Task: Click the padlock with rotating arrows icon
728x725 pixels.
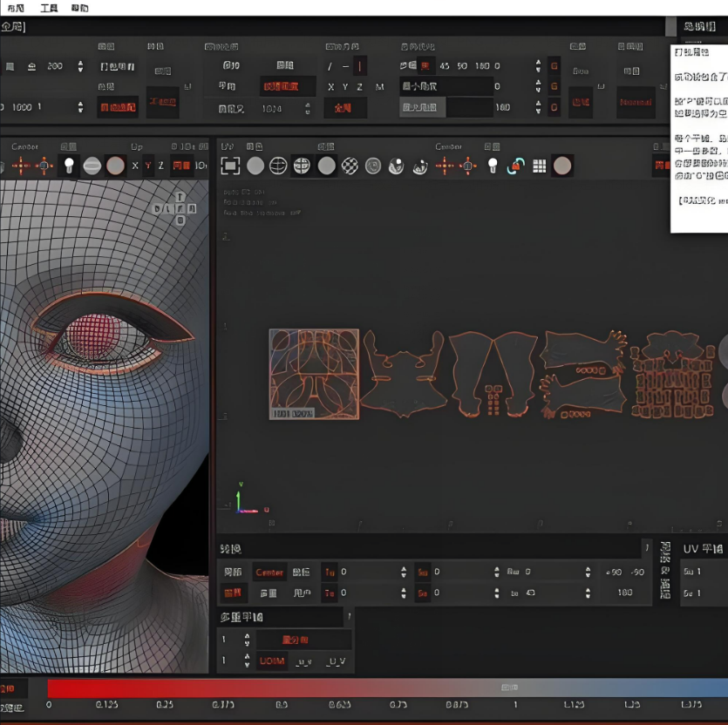Action: point(515,166)
